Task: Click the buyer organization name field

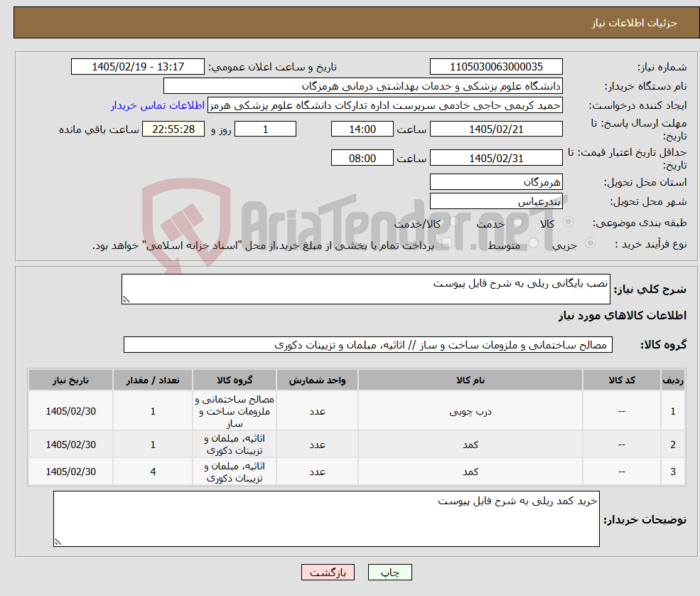Action: (x=363, y=86)
